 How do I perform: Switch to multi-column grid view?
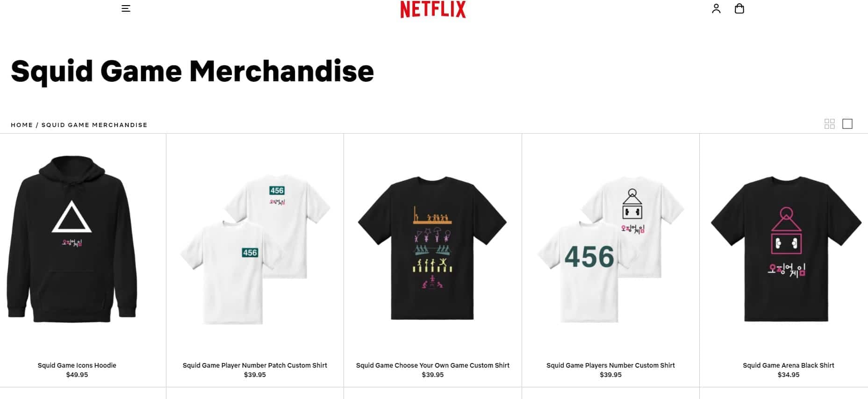[830, 124]
